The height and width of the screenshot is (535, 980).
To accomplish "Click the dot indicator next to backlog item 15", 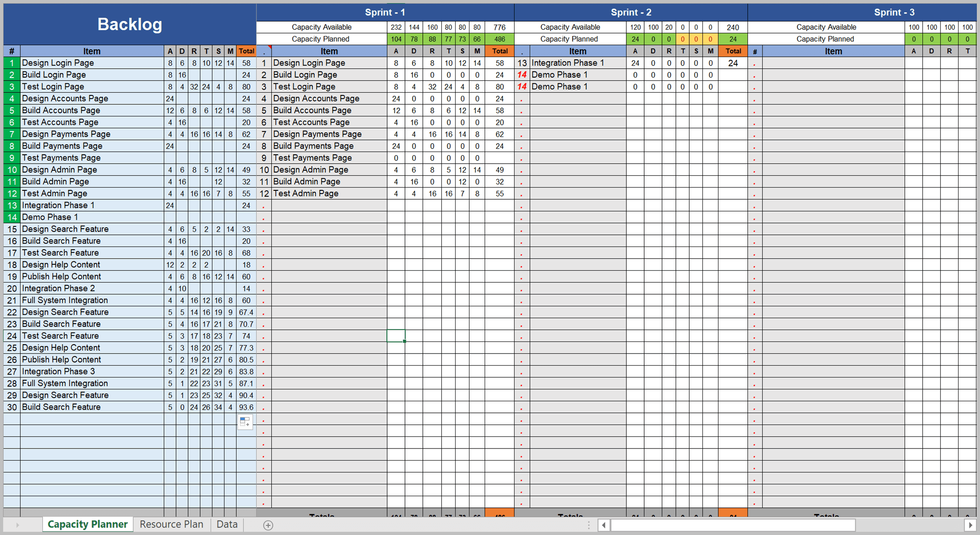I will click(261, 229).
